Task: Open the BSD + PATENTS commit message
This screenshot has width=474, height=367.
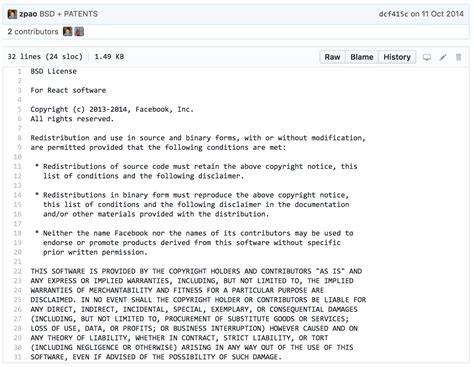Action: 68,14
